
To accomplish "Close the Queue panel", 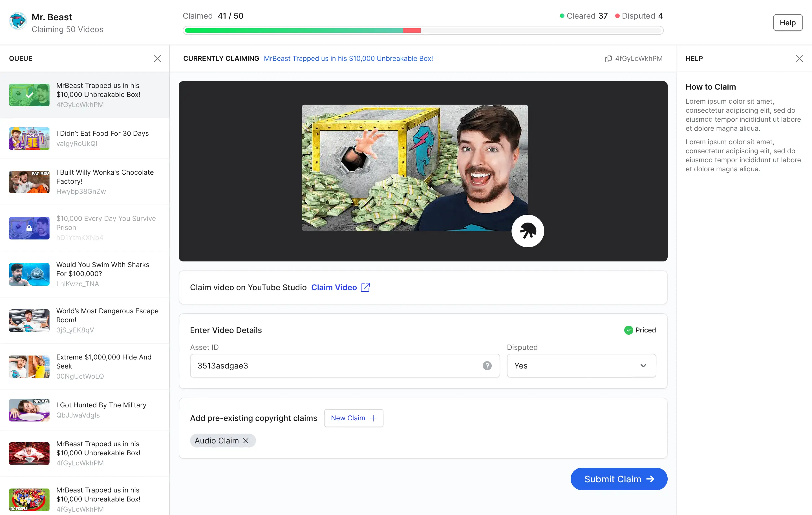I will 157,59.
